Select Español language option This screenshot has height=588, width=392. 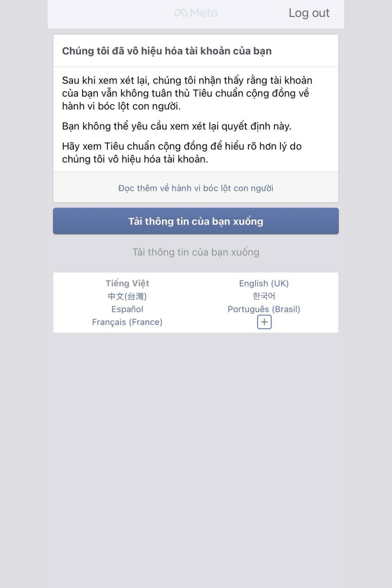click(x=127, y=309)
